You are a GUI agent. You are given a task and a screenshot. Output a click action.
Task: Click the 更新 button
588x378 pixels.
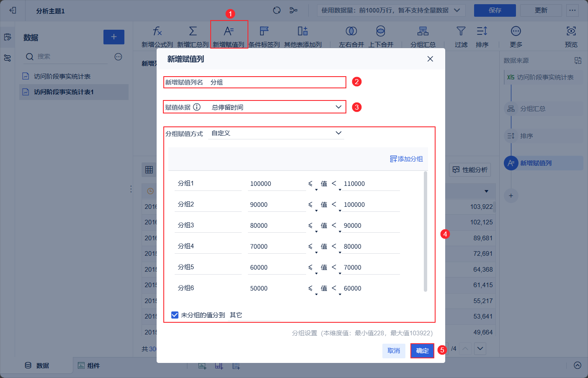tap(541, 10)
